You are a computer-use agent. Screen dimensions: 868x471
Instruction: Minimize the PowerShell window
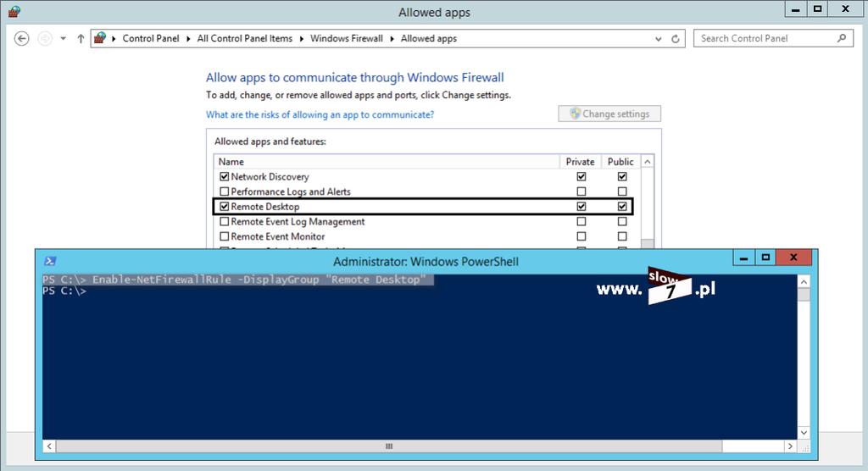tap(743, 258)
